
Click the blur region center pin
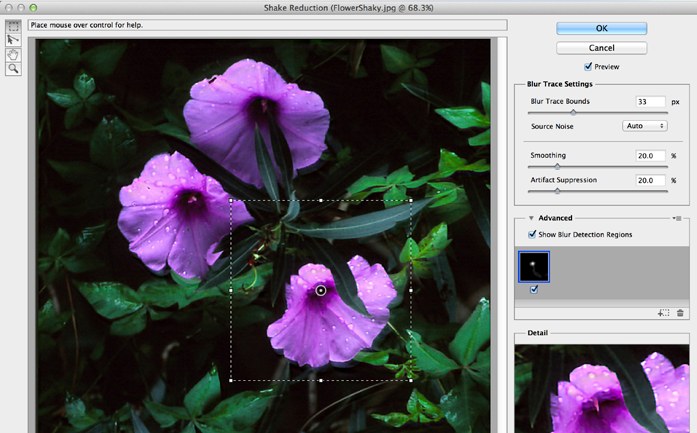tap(320, 291)
